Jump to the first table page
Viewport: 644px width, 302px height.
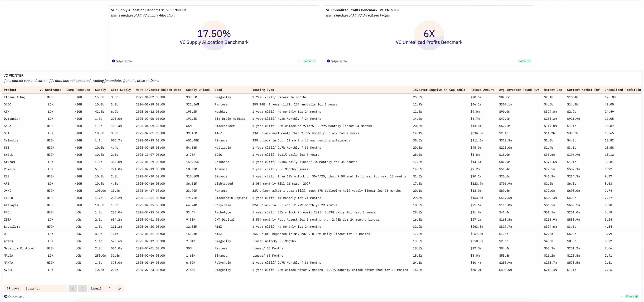tap(73, 288)
